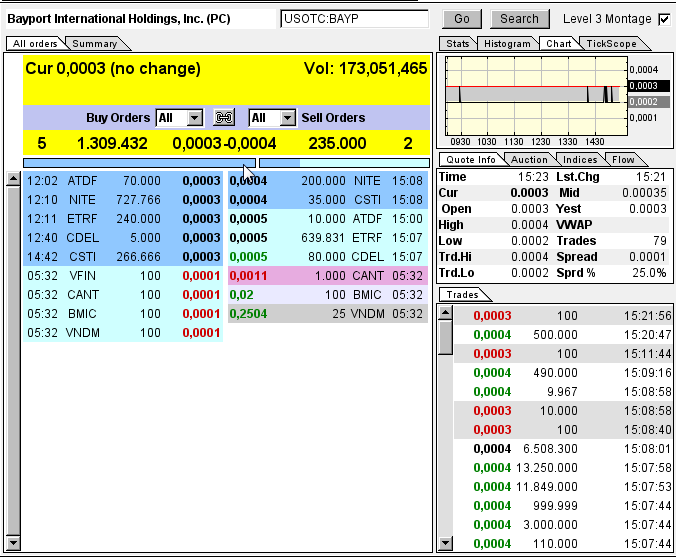
Task: Select the CDEL sell order 80.000
Action: [328, 257]
